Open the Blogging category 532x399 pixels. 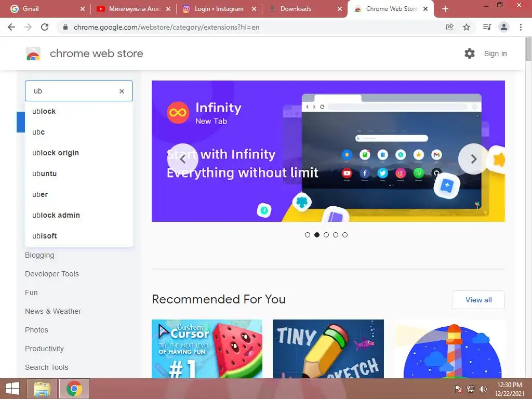click(39, 255)
